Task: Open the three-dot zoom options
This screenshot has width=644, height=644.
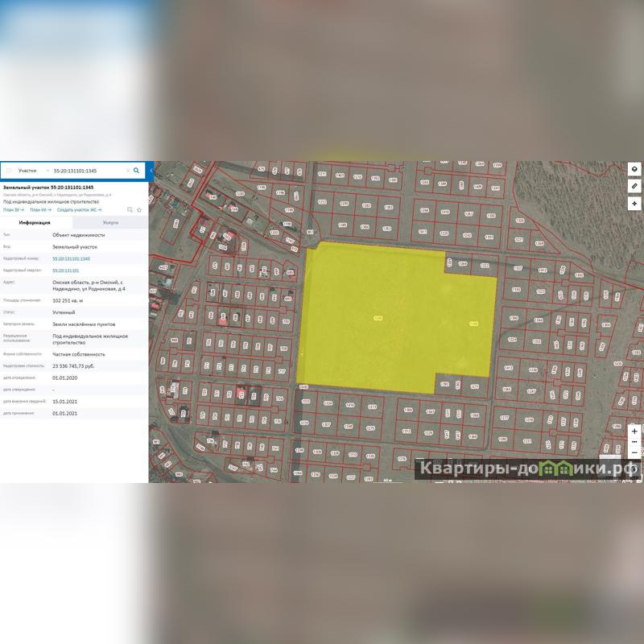Action: (x=634, y=442)
